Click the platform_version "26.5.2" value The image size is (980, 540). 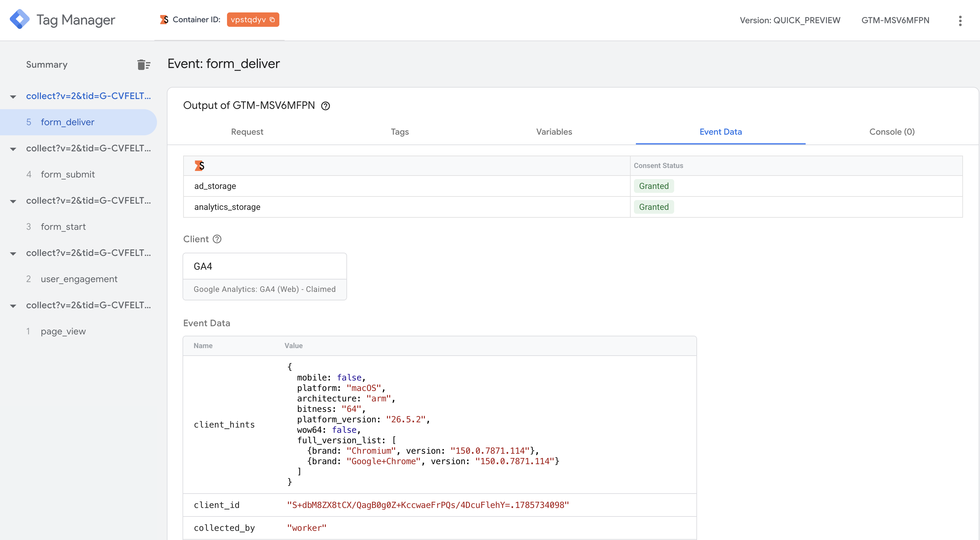pyautogui.click(x=406, y=419)
